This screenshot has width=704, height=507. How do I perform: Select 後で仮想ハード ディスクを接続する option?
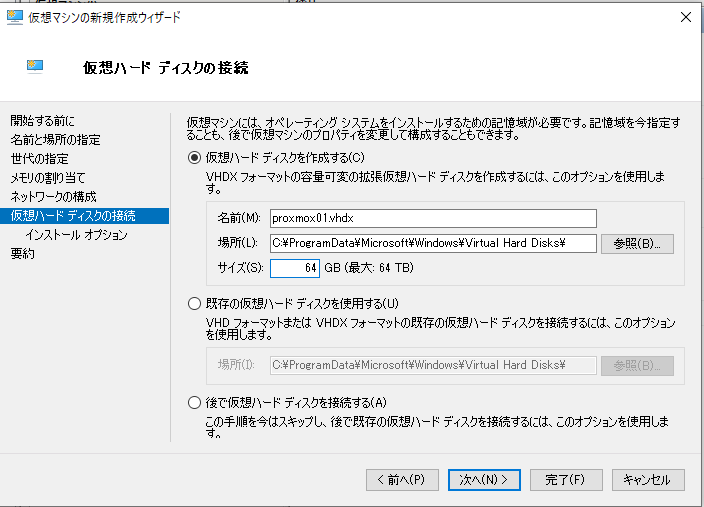point(195,402)
